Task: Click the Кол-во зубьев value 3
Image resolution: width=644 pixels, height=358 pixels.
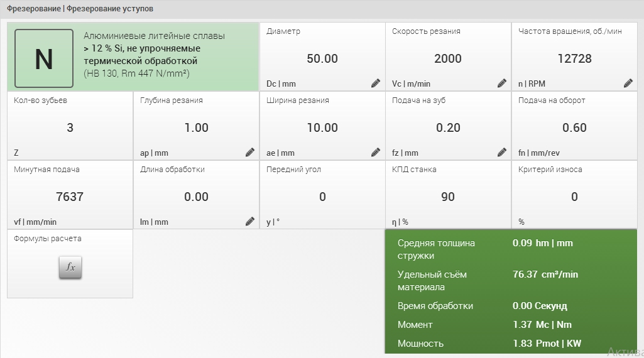Action: [x=70, y=128]
